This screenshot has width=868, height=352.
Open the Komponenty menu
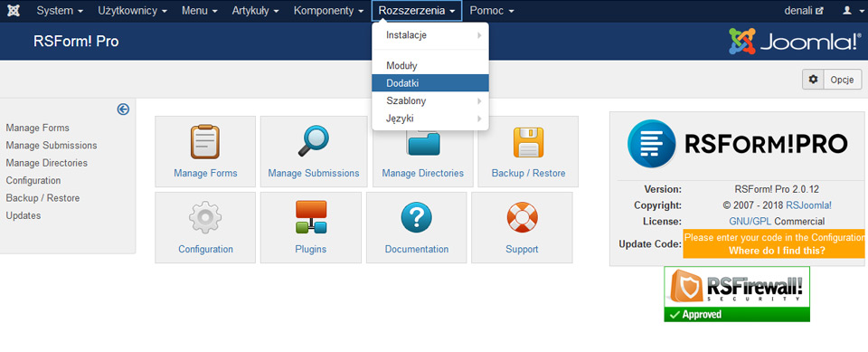329,11
